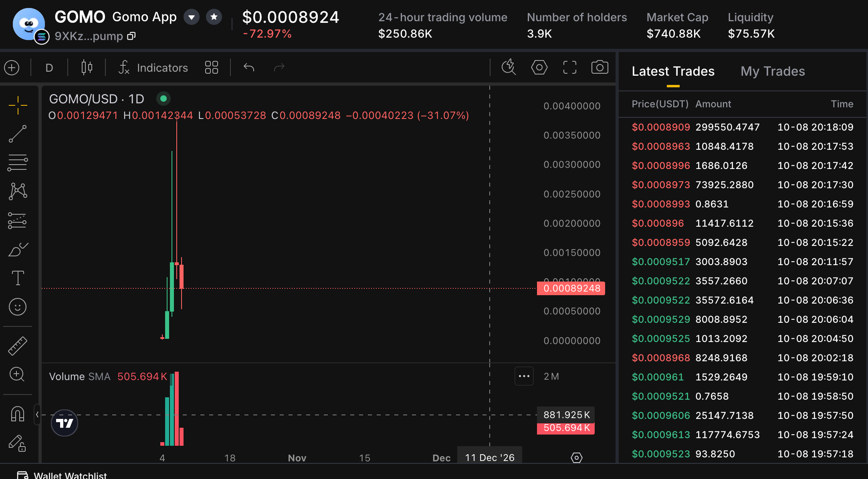Switch to the My Trades tab
Image resolution: width=868 pixels, height=479 pixels.
tap(773, 71)
